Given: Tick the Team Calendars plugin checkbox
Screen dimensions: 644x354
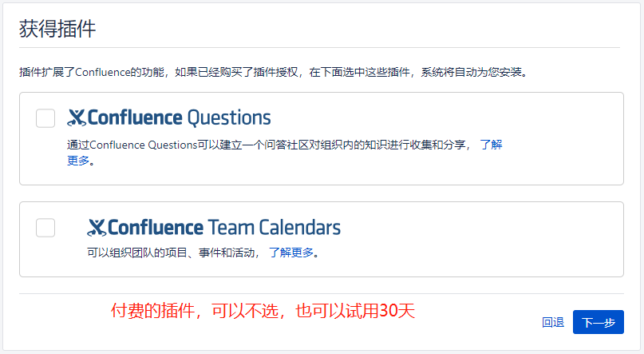Looking at the screenshot, I should pyautogui.click(x=45, y=228).
